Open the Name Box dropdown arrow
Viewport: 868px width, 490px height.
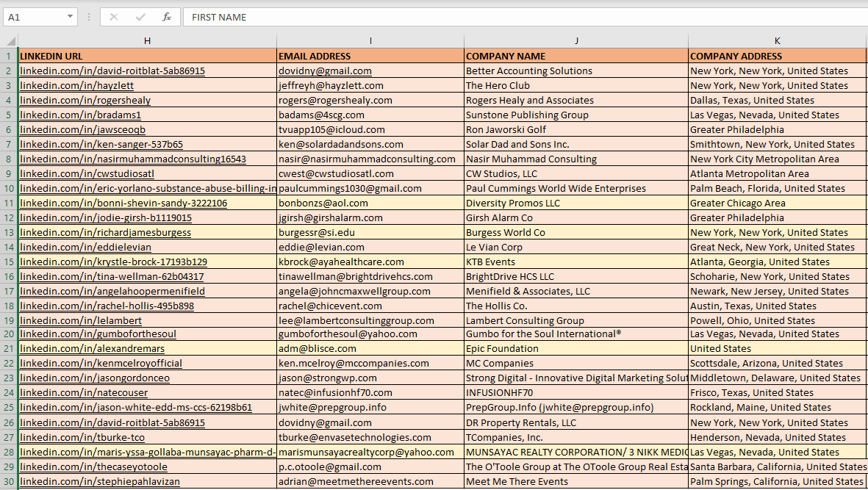pyautogui.click(x=70, y=17)
